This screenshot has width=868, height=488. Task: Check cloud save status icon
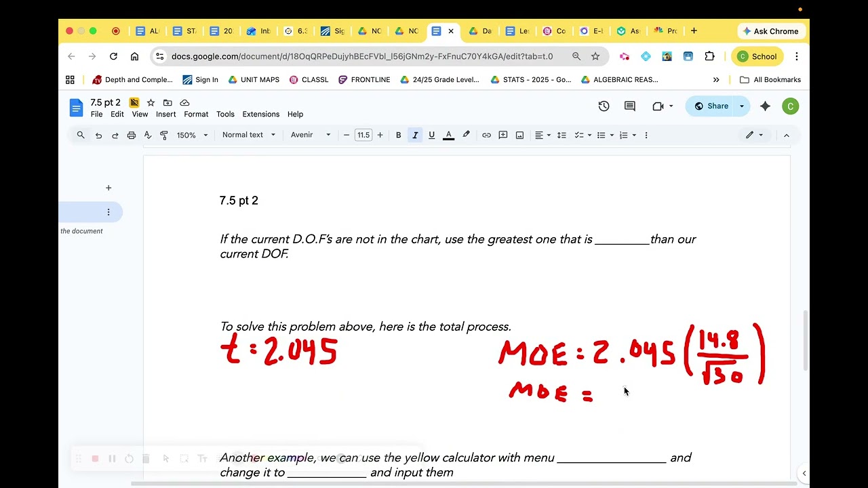(x=184, y=103)
